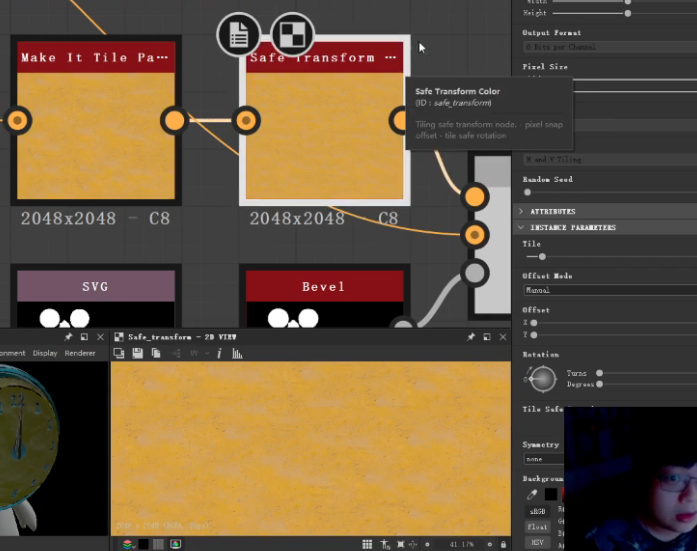697x551 pixels.
Task: Pin the 2D view panel
Action: (470, 337)
